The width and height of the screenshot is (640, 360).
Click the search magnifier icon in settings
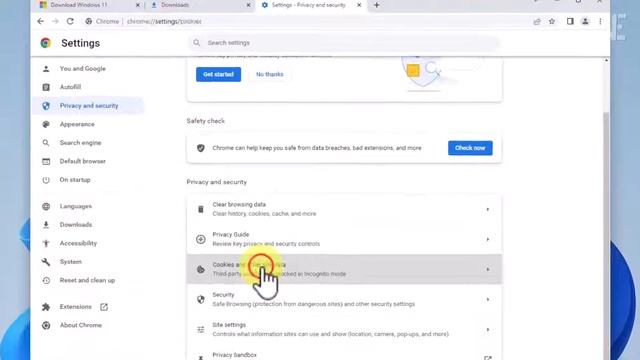[197, 43]
